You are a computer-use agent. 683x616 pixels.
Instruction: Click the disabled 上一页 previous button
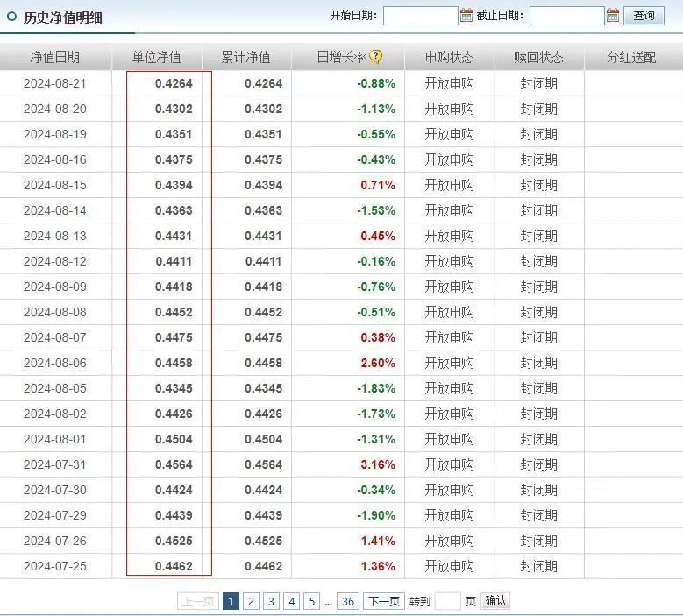[x=198, y=602]
